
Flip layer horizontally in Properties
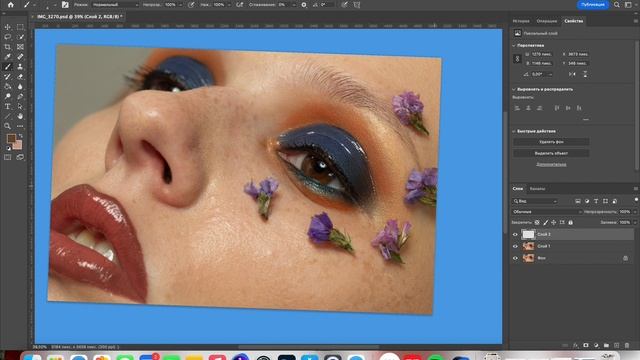[x=572, y=74]
